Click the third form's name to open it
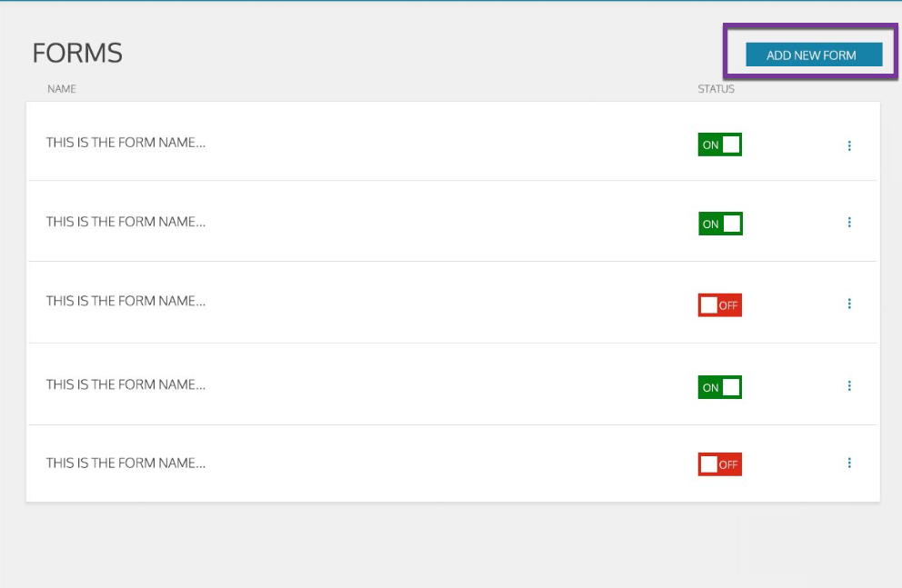The image size is (902, 588). pyautogui.click(x=125, y=301)
